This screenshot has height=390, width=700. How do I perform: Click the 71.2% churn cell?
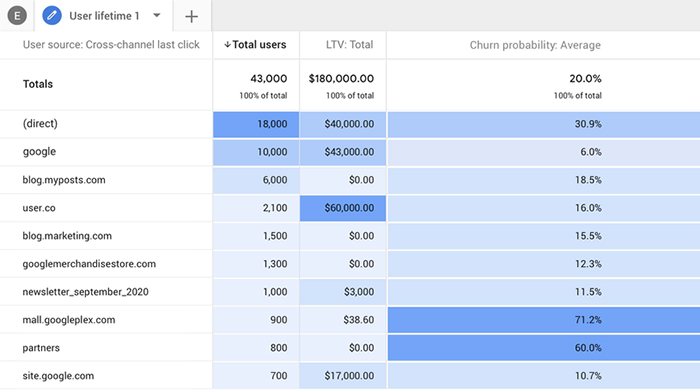[x=544, y=320]
